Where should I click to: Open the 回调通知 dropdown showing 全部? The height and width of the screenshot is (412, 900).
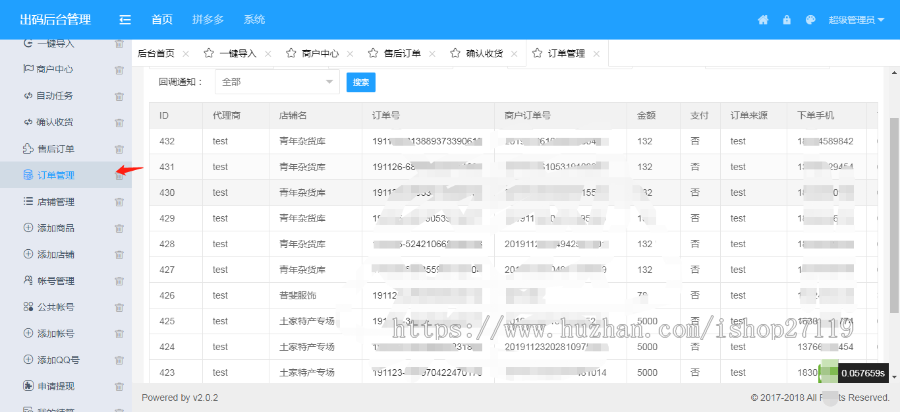(277, 82)
